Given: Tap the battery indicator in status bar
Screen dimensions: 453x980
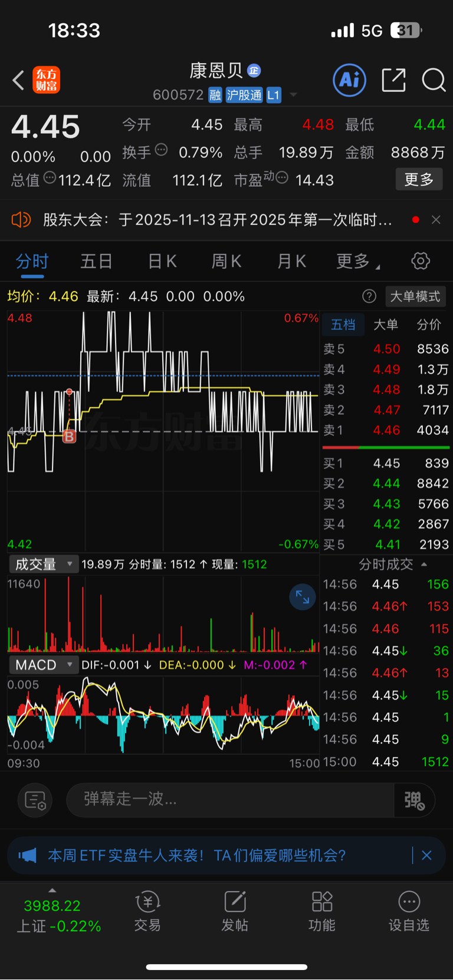Looking at the screenshot, I should click(406, 30).
